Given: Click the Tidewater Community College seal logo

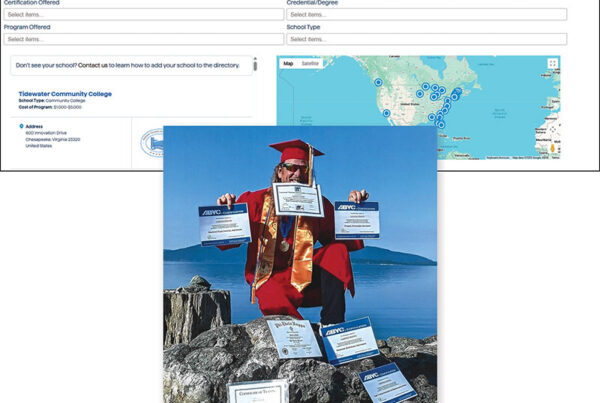Looking at the screenshot, I should coord(152,142).
